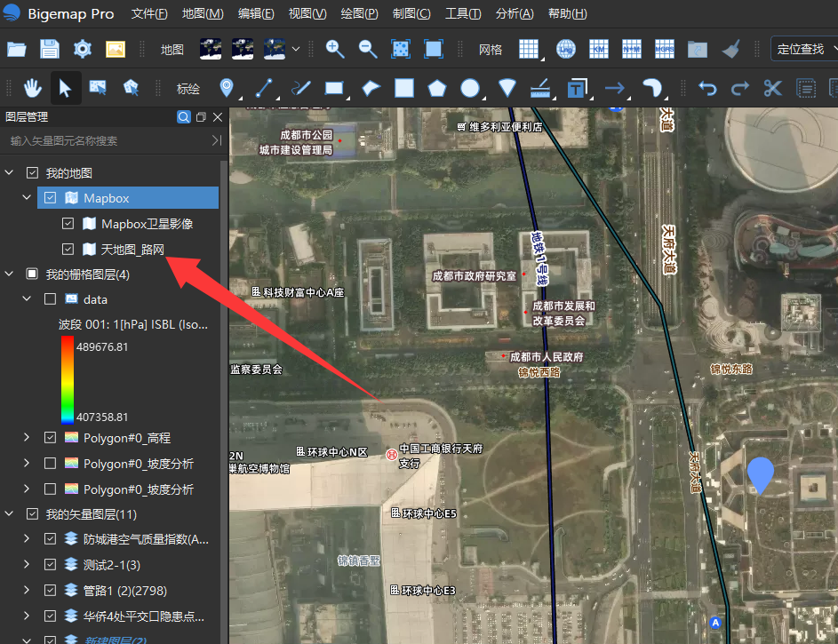Open the 分析(A) menu
Screen dimensions: 838x644
(x=515, y=13)
